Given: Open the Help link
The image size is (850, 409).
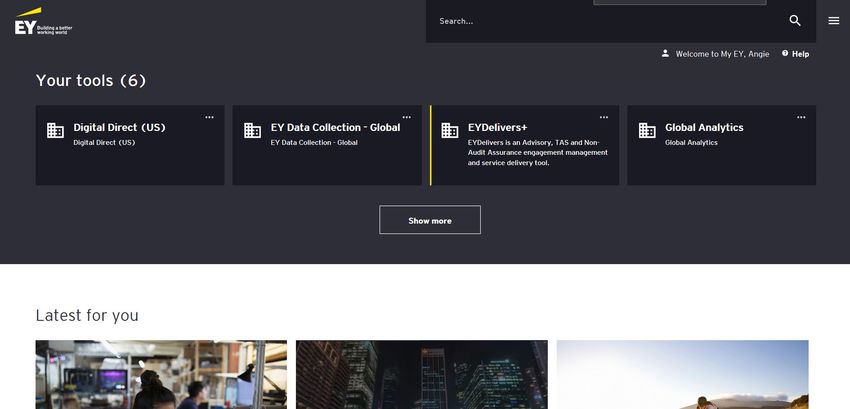Looking at the screenshot, I should [x=800, y=54].
